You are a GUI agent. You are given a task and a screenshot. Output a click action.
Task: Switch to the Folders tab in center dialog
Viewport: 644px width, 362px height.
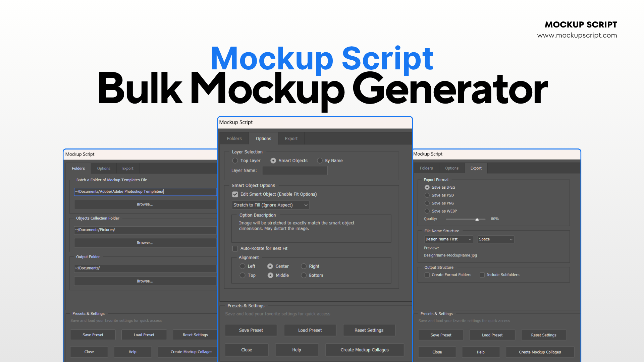[234, 138]
